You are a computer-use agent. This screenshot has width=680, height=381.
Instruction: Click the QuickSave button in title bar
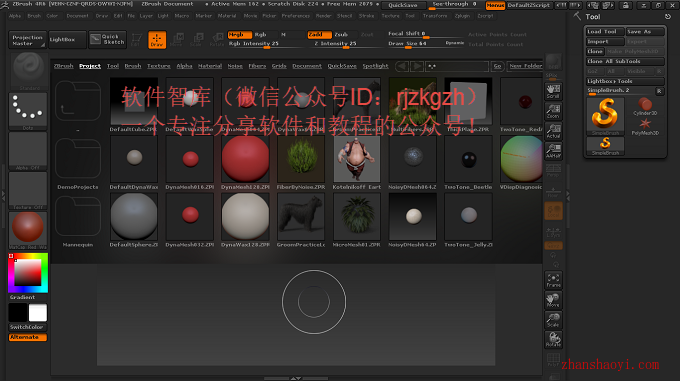403,5
